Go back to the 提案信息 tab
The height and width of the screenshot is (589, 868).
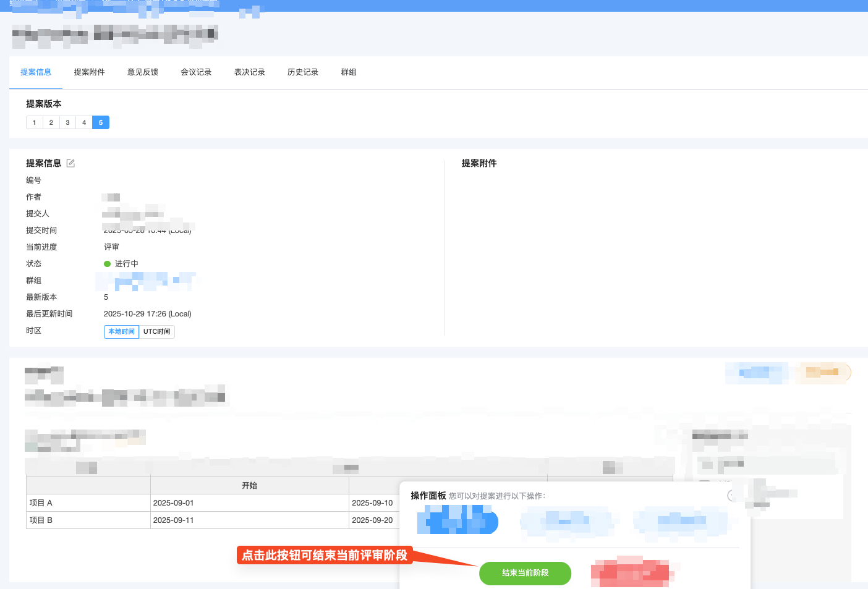(x=36, y=72)
